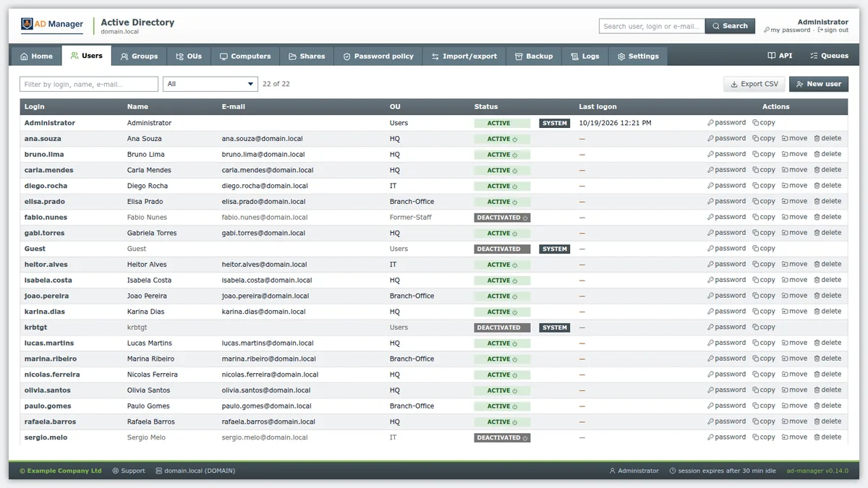
Task: Click move action for carla.mendes
Action: coord(794,170)
